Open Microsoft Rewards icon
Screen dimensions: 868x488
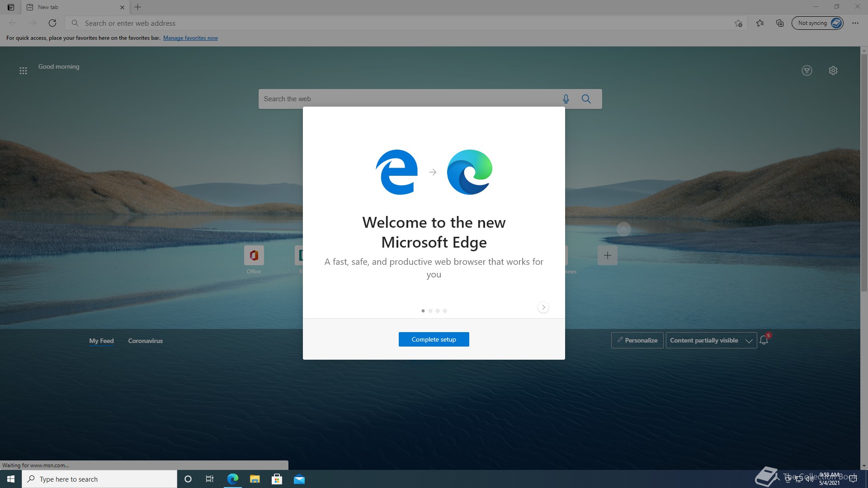click(x=807, y=70)
